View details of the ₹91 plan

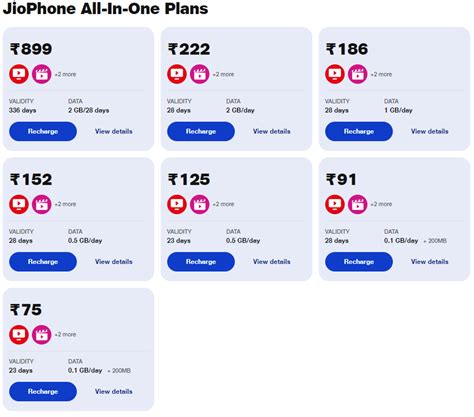[430, 262]
